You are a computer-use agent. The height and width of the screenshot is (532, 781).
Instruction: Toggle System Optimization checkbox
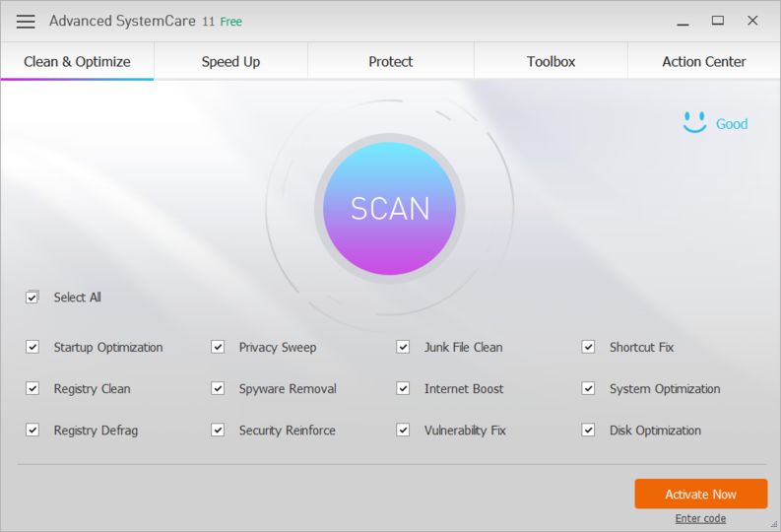588,388
